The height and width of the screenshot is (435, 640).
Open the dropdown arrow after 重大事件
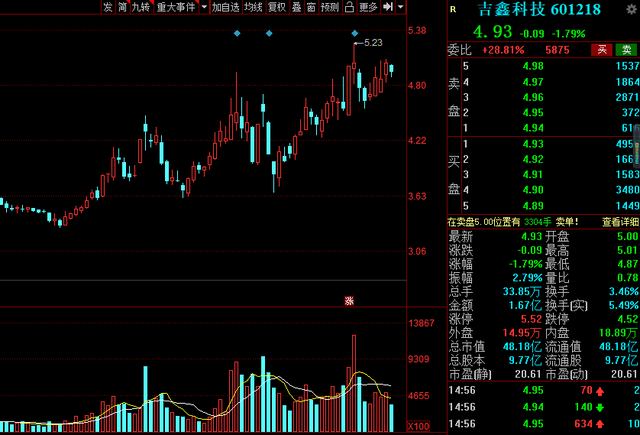pos(202,7)
